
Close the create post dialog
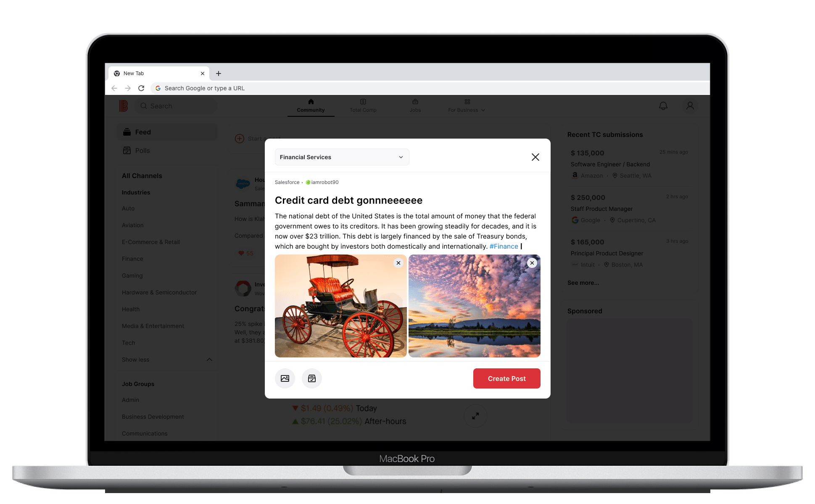(535, 157)
